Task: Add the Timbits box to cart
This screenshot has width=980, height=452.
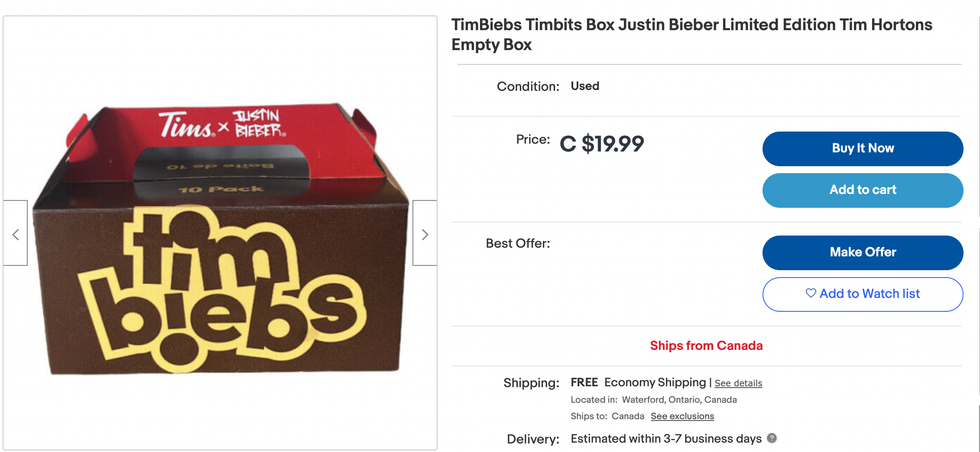Action: coord(862,190)
